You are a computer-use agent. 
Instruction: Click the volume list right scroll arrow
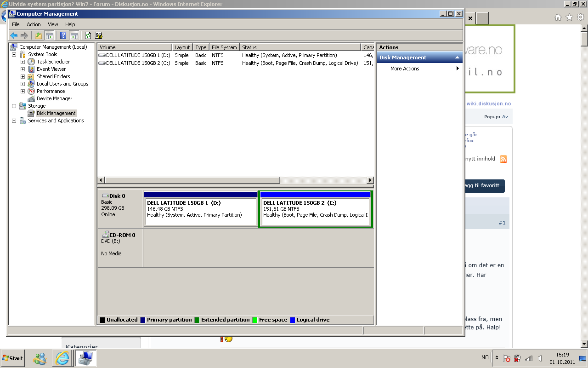pyautogui.click(x=370, y=180)
